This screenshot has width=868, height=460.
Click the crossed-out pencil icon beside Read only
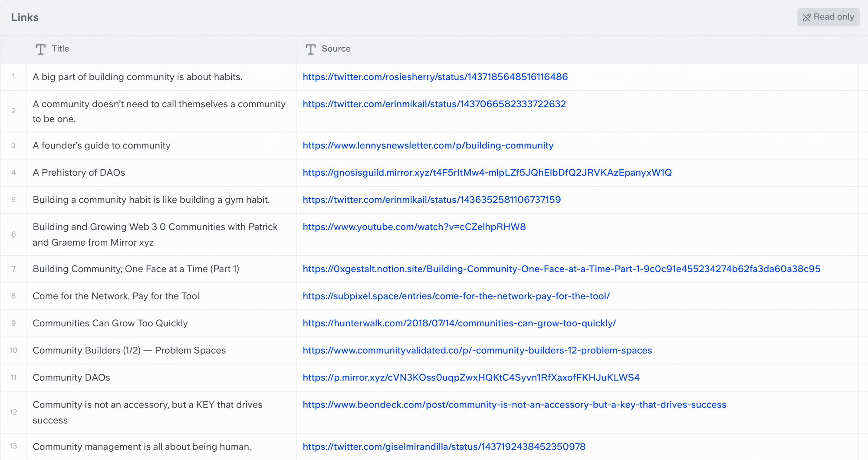click(x=807, y=17)
